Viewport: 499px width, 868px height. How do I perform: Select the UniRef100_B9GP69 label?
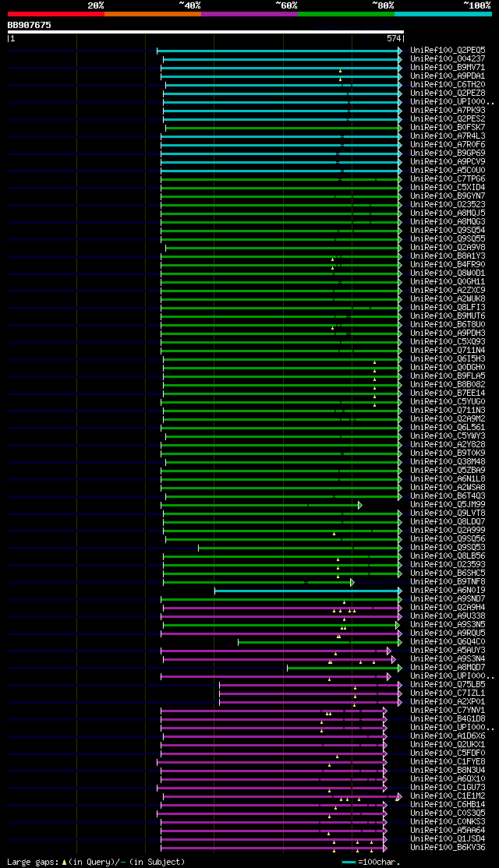tap(448, 153)
